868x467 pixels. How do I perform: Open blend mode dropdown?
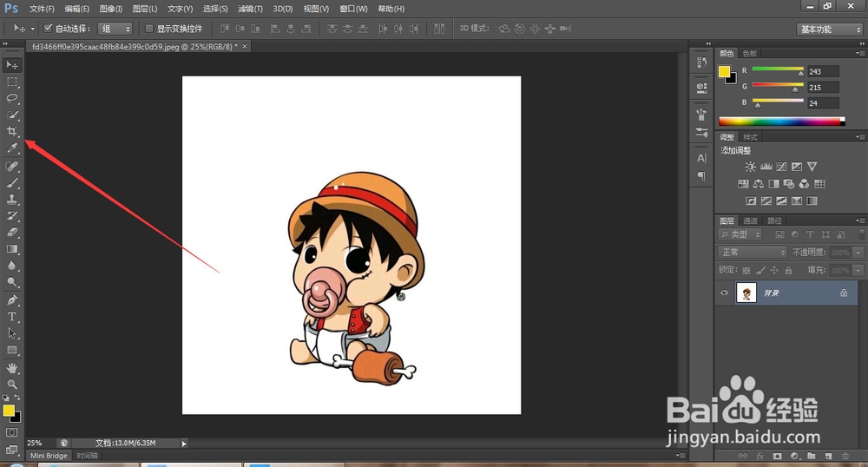click(753, 253)
